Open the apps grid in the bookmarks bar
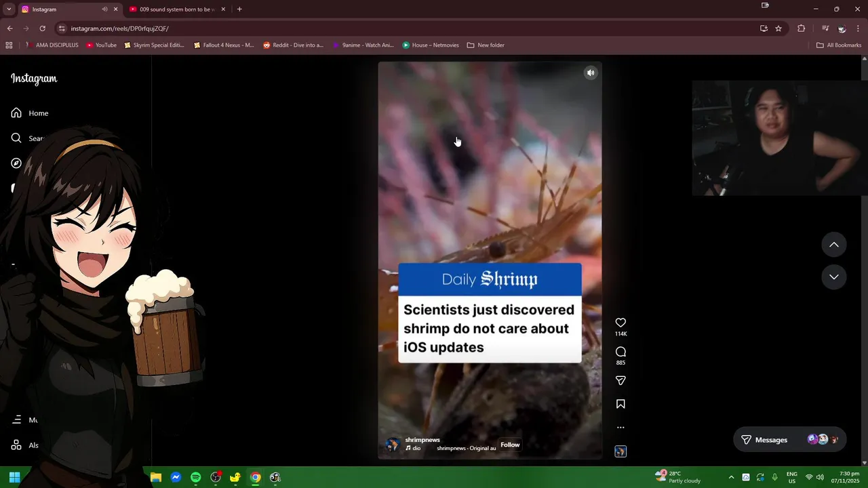The image size is (868, 488). [9, 45]
